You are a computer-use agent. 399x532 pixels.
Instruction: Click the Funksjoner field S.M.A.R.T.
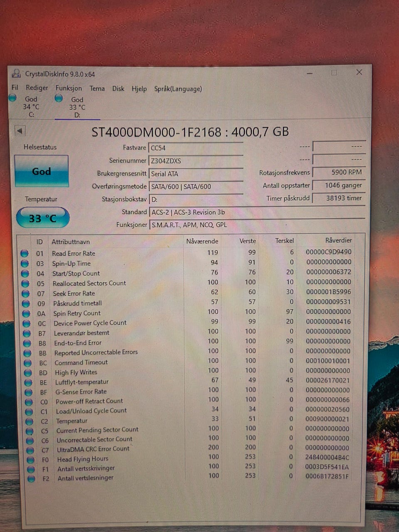coord(257,225)
